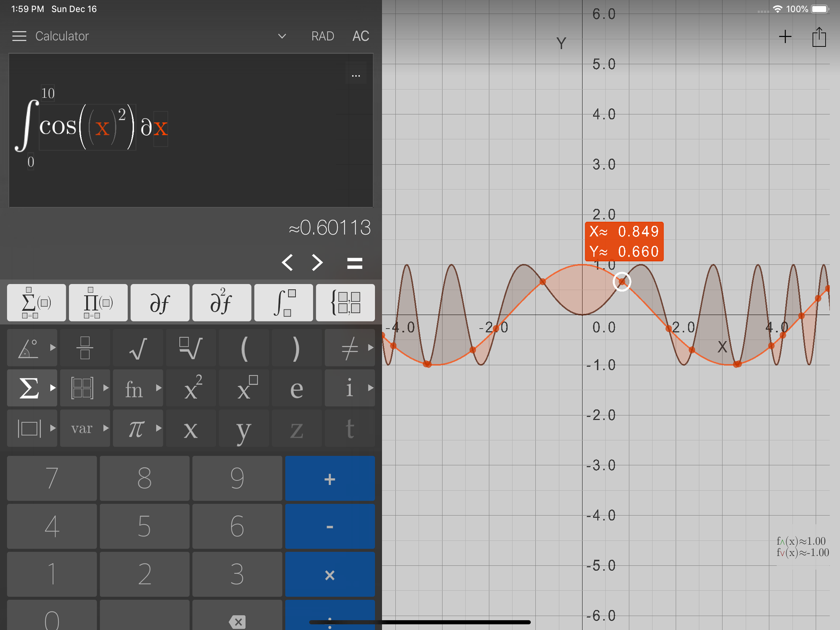The image size is (840, 630).
Task: Expand the Calculator mode dropdown chevron
Action: pos(282,36)
